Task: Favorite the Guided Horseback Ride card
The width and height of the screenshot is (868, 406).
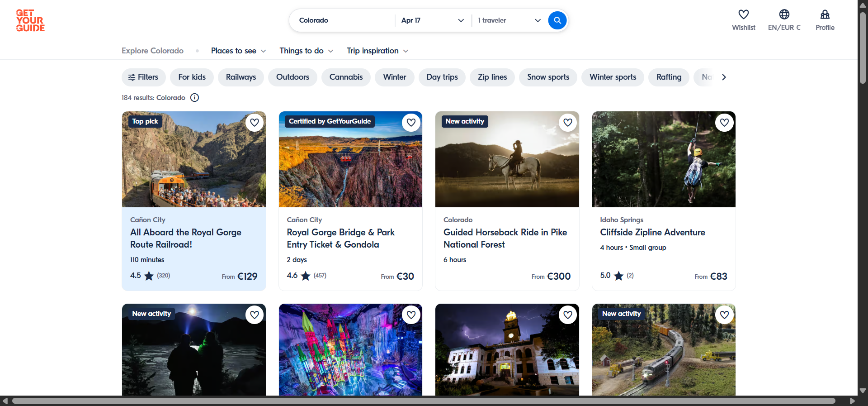Action: 568,123
